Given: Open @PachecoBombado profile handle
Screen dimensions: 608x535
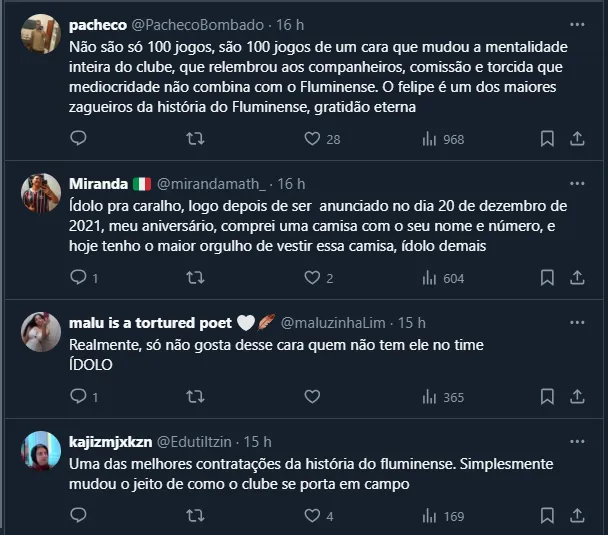Looking at the screenshot, I should point(198,24).
